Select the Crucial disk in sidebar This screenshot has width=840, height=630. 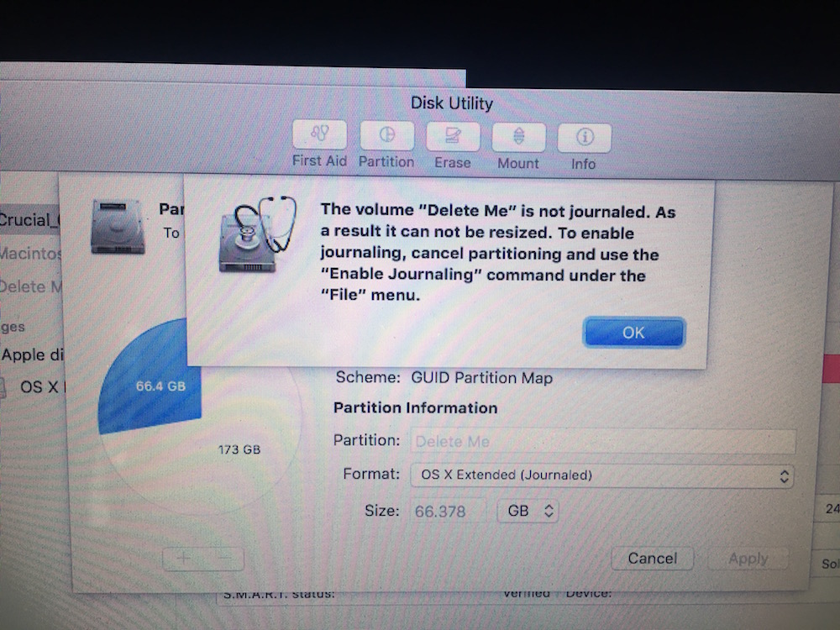coord(29,219)
